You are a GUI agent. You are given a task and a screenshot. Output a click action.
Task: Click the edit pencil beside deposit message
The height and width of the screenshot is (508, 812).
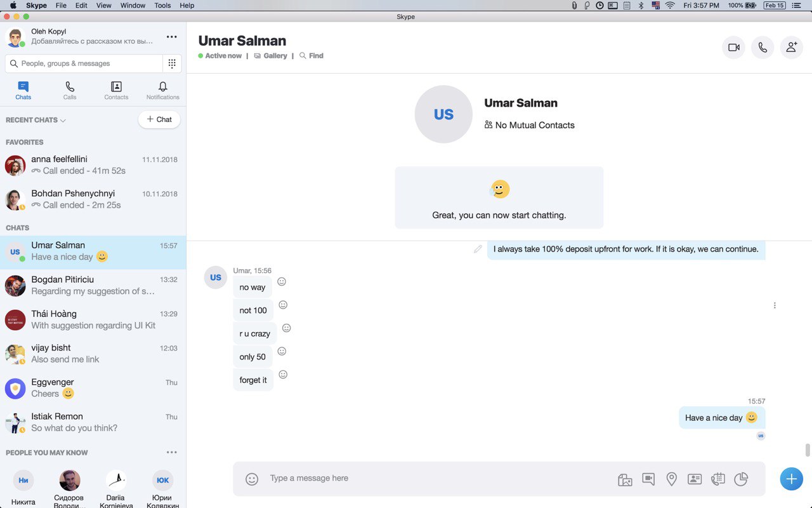478,249
